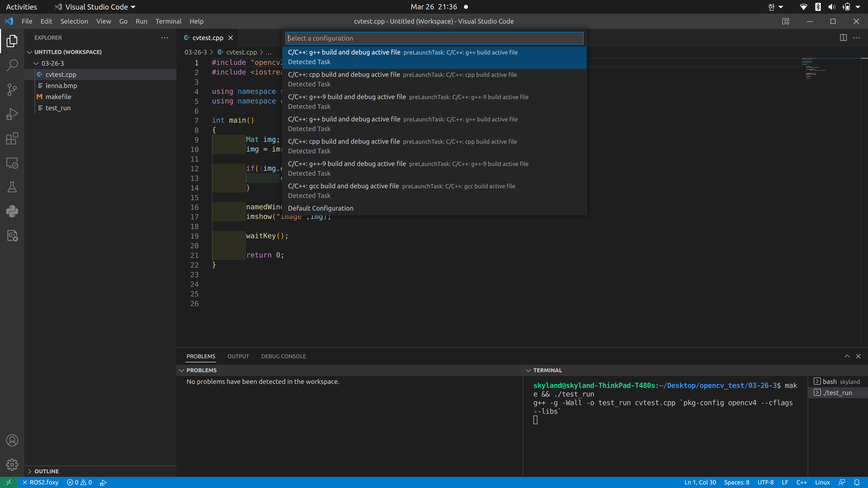Screen dimensions: 868x488
Task: Open the View menu
Action: coord(103,21)
